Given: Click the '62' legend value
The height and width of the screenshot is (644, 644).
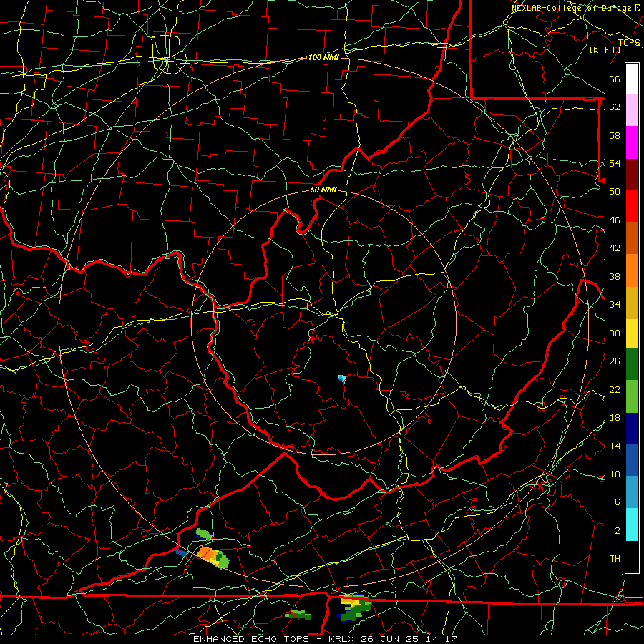Looking at the screenshot, I should [x=615, y=107].
